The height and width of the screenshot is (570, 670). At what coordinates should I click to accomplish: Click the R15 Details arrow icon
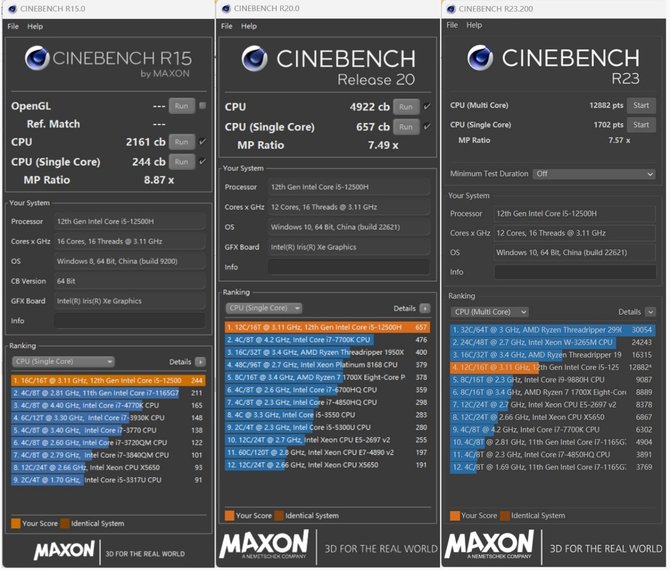(201, 361)
